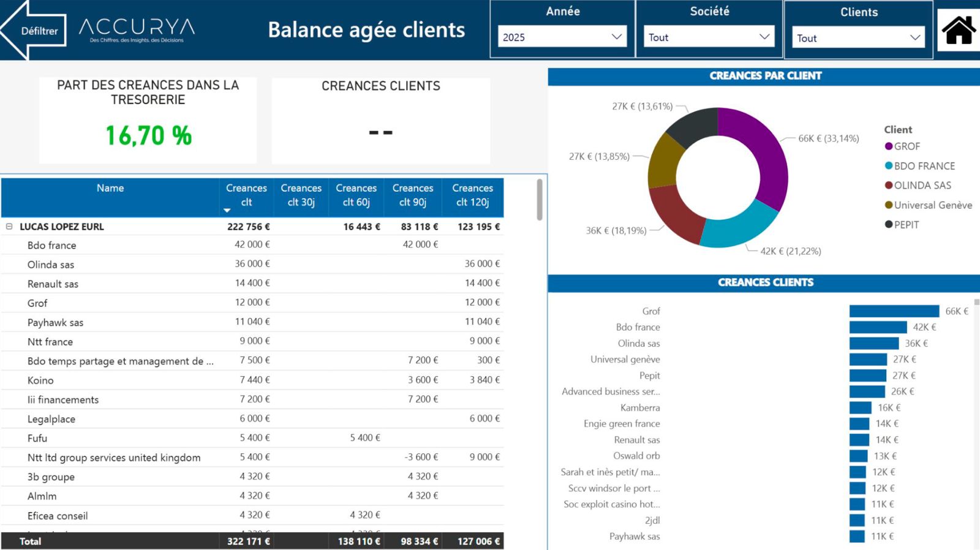This screenshot has width=980, height=550.
Task: Select the Bdo france table row
Action: point(252,245)
